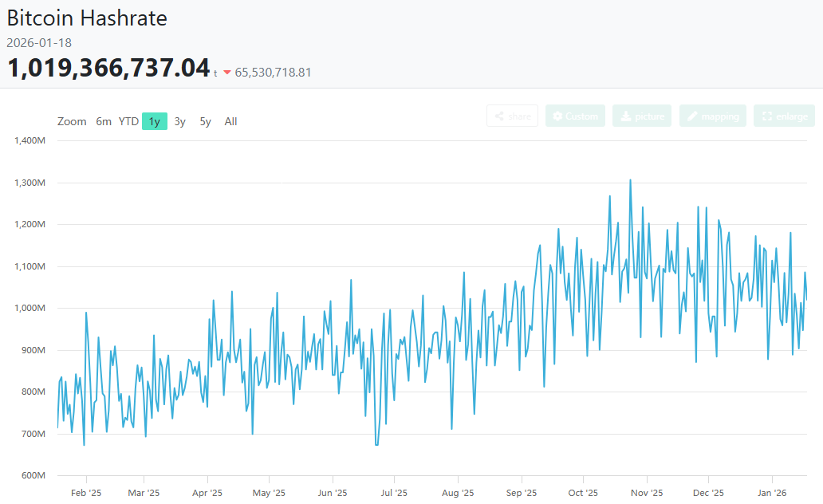Choose the 3y zoom range
The height and width of the screenshot is (504, 823).
click(180, 122)
